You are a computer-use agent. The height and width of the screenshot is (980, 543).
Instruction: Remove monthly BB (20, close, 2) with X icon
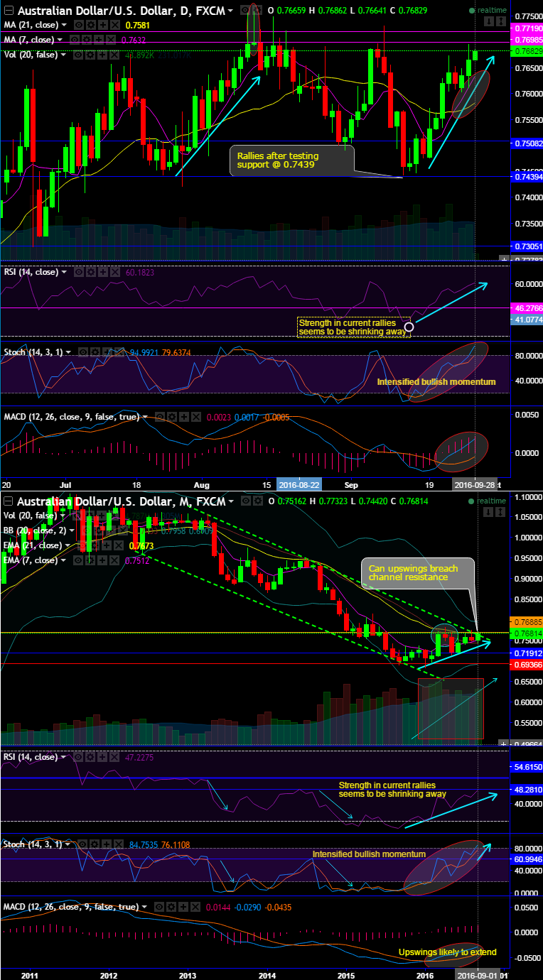click(122, 530)
